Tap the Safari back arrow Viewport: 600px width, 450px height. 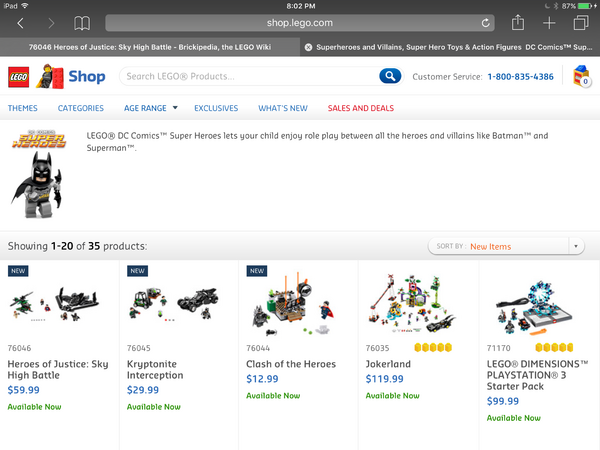click(20, 23)
